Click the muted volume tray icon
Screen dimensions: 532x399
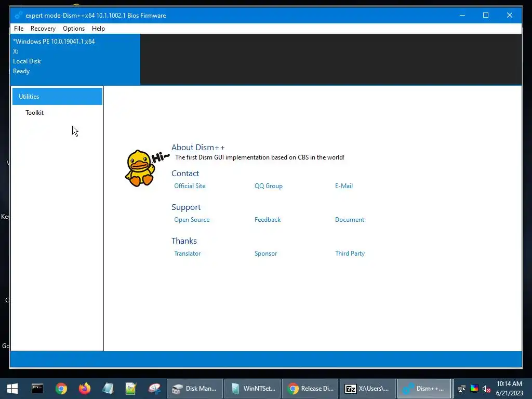pos(486,389)
